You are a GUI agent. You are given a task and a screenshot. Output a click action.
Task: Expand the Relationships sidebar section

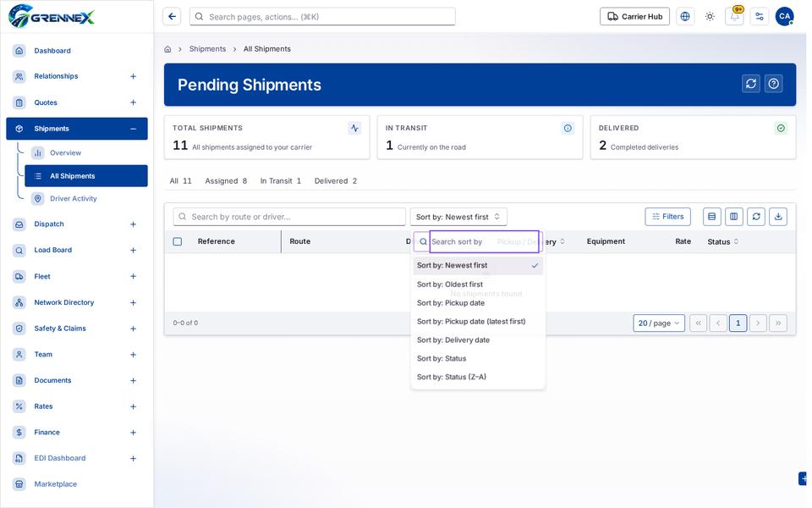pyautogui.click(x=133, y=76)
